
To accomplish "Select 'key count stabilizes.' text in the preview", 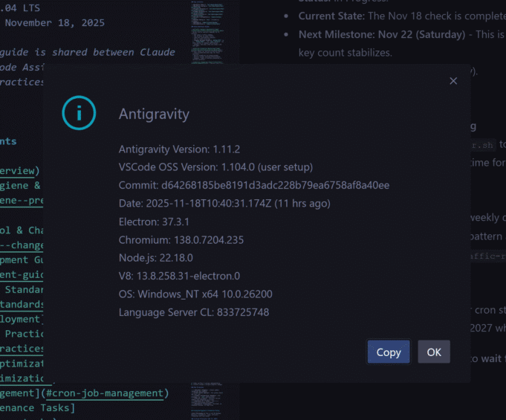I will pos(345,52).
